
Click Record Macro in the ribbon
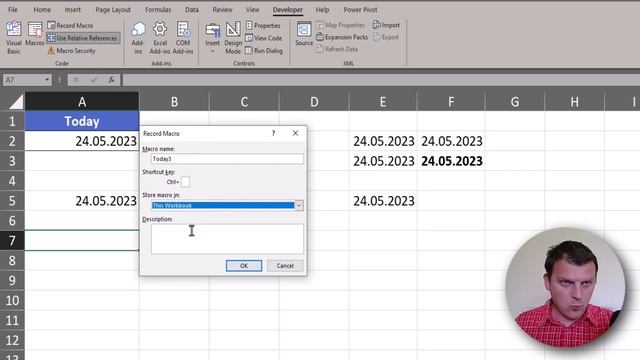(70, 25)
